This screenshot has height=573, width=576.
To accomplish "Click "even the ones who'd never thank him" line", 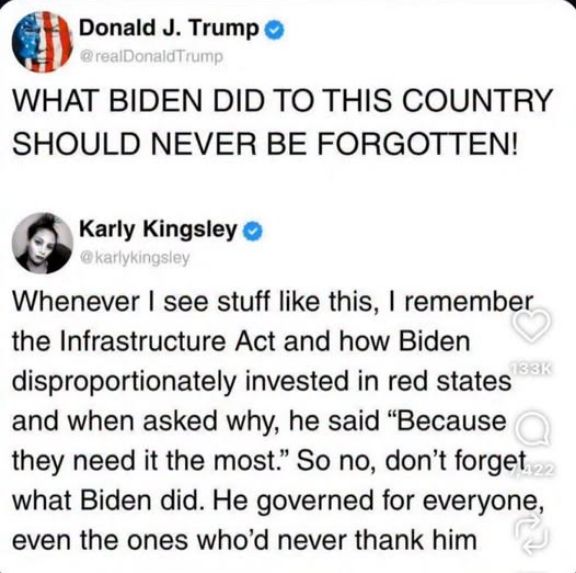I will pos(244,540).
